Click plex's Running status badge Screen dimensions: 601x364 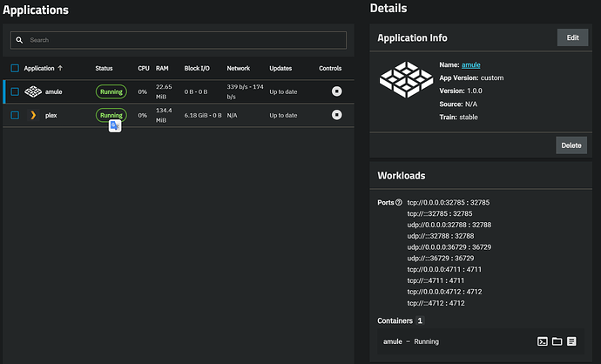111,115
